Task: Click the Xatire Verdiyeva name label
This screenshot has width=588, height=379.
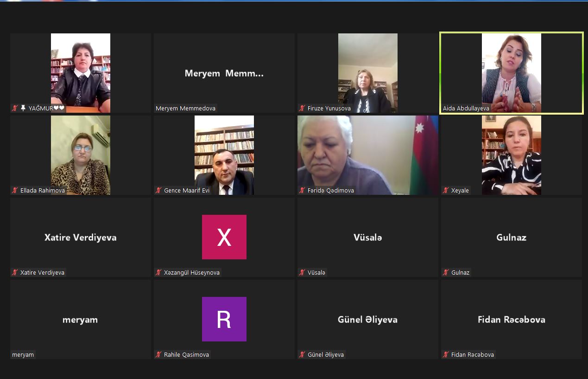Action: click(42, 273)
